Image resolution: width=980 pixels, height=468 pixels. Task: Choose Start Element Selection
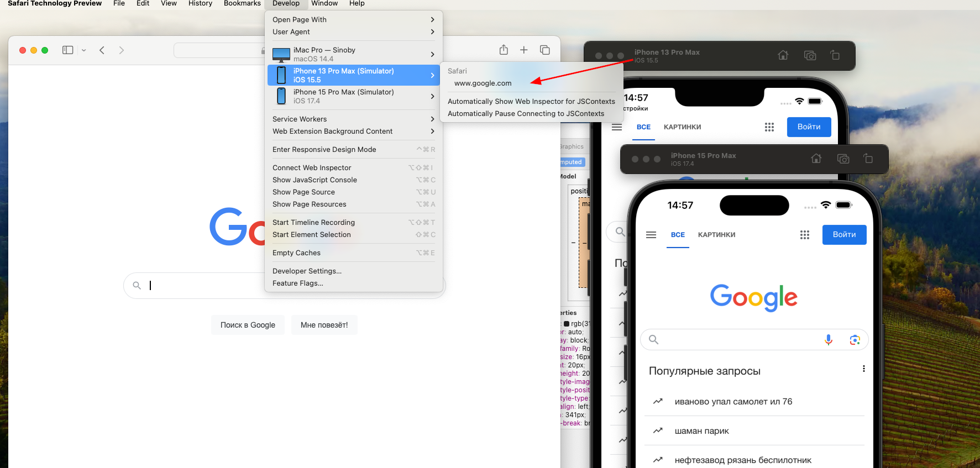[x=354, y=234]
